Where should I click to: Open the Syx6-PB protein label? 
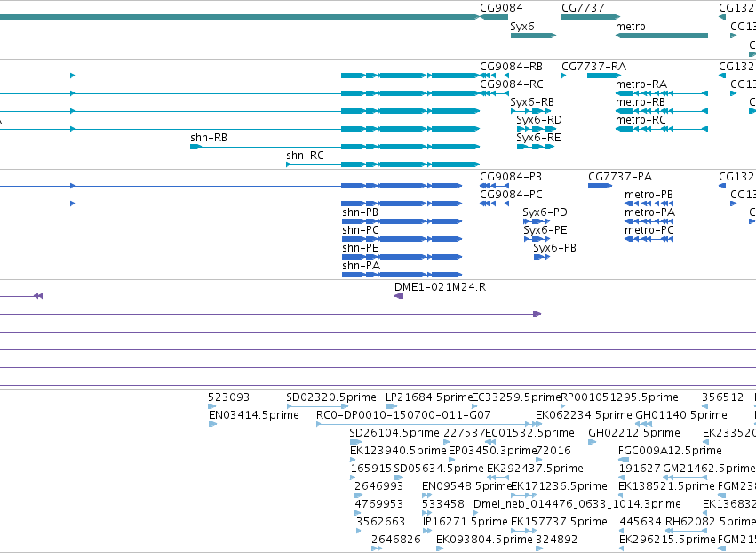pyautogui.click(x=554, y=249)
